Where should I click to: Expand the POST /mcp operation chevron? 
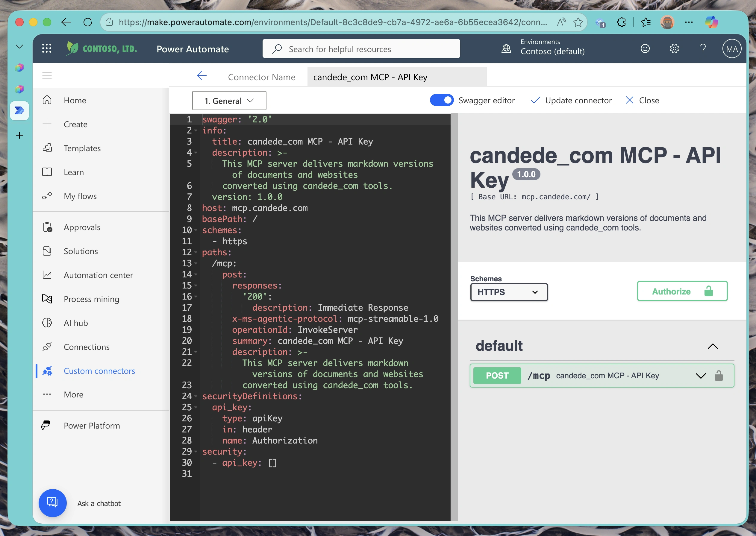click(x=700, y=376)
